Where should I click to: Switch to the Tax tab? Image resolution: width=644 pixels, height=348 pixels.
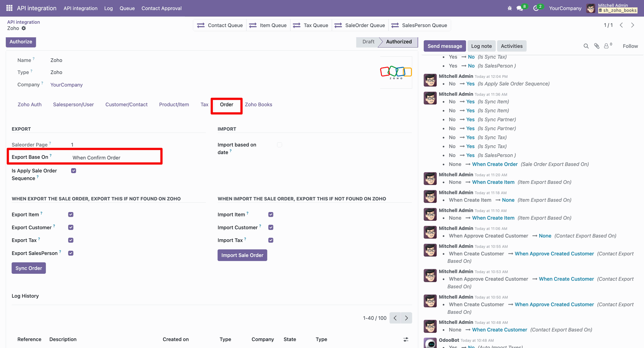point(204,104)
